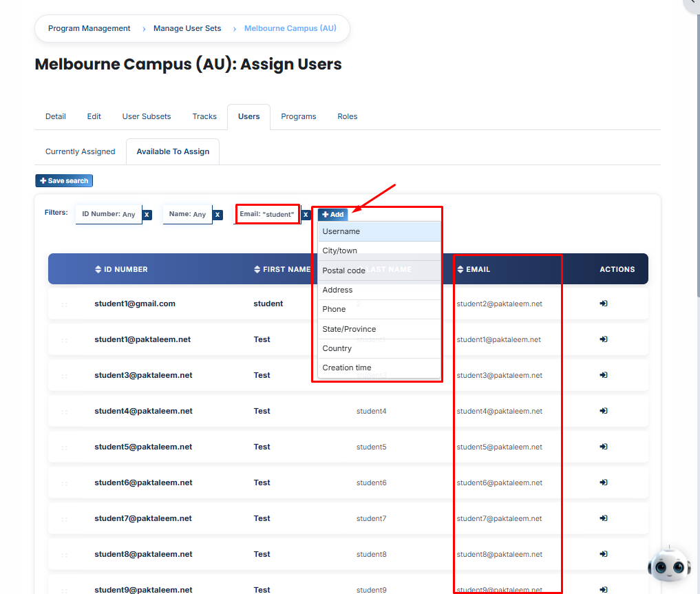
Task: Show the Currently Assigned users tab
Action: pyautogui.click(x=81, y=151)
